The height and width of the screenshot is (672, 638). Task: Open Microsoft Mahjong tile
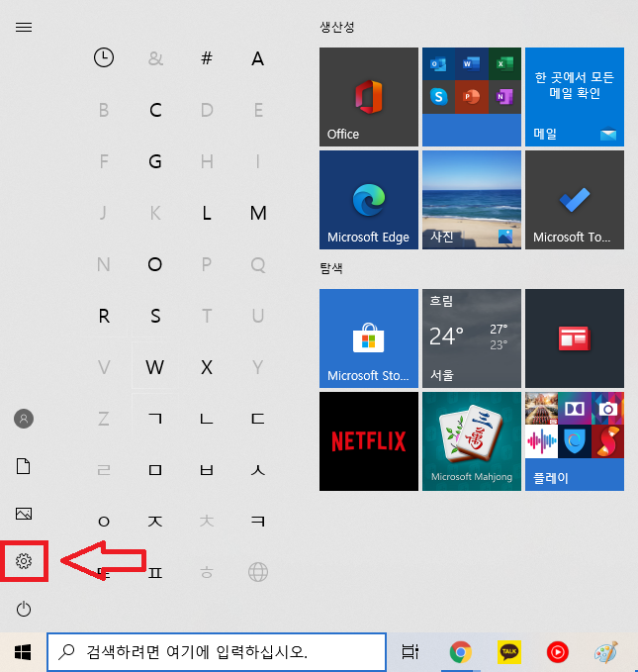(x=472, y=441)
